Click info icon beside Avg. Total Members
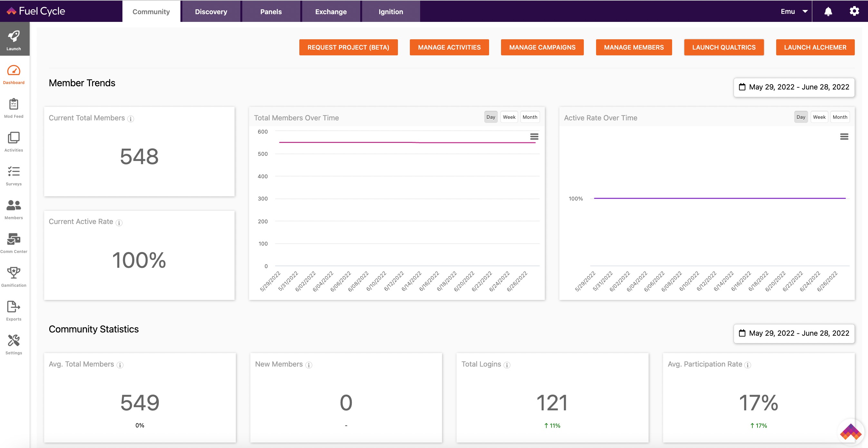 (x=120, y=365)
